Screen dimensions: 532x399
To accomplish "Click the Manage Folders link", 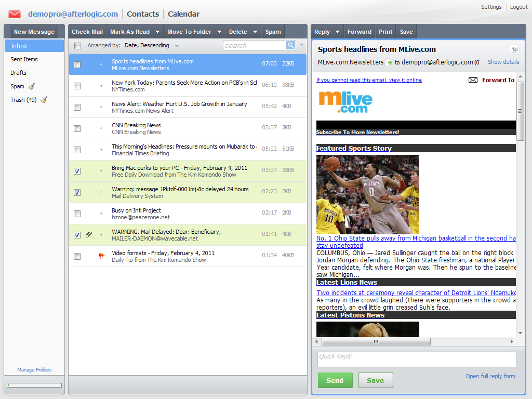I will (34, 370).
